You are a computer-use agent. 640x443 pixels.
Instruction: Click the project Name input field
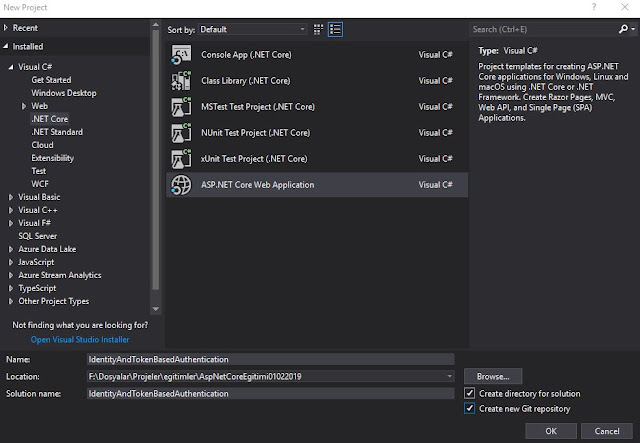[x=271, y=359]
